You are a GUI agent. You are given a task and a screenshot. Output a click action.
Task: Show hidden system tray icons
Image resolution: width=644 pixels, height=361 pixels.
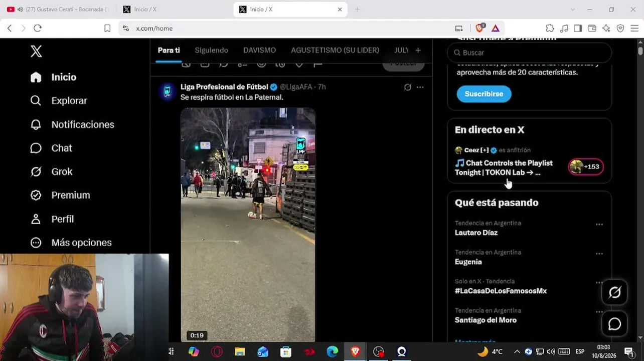point(517,351)
